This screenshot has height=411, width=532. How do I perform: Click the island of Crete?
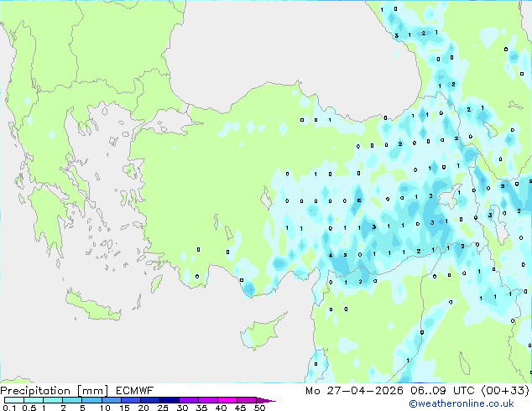pyautogui.click(x=92, y=306)
